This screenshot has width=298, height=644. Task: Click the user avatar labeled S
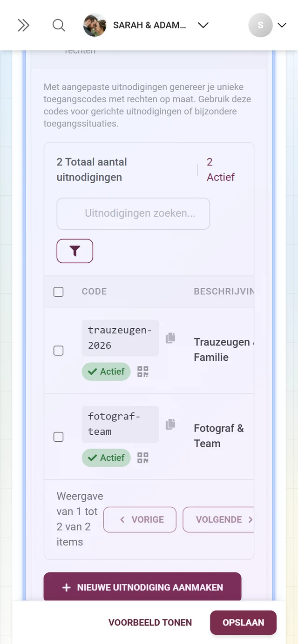(261, 25)
